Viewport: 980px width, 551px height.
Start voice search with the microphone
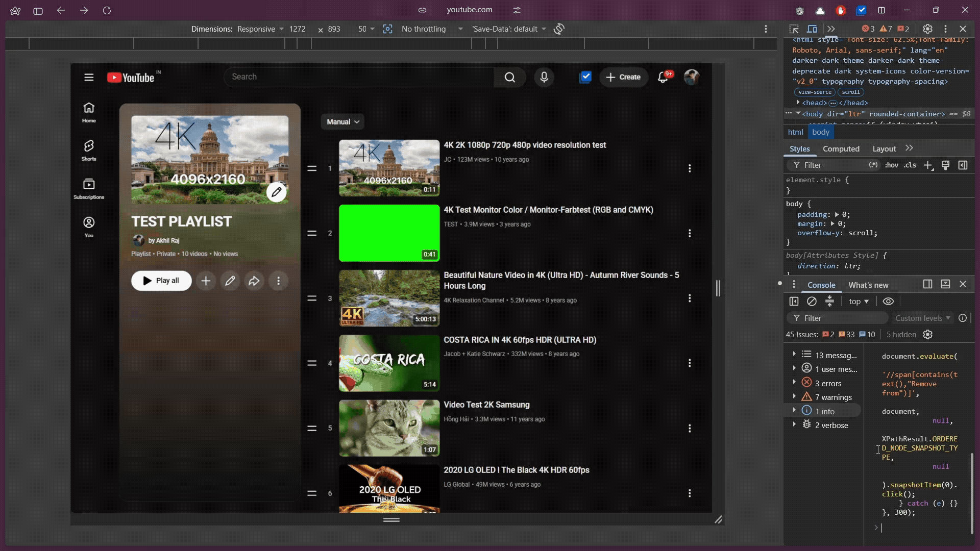click(544, 77)
